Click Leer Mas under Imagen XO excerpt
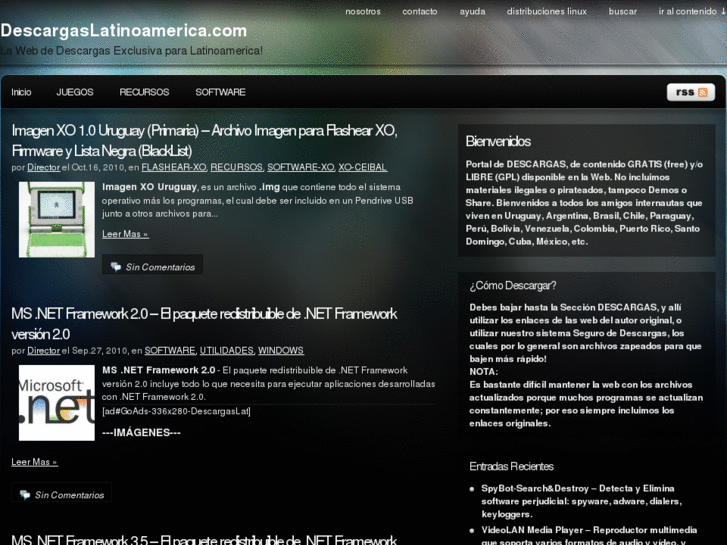 tap(125, 234)
